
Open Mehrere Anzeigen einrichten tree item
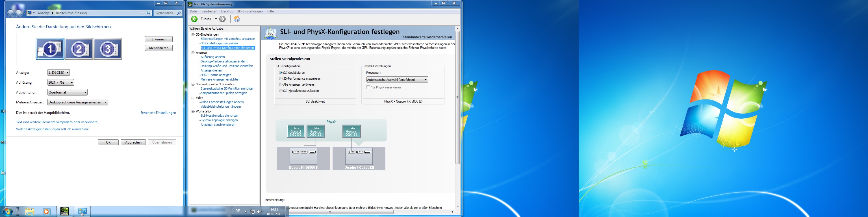220,79
